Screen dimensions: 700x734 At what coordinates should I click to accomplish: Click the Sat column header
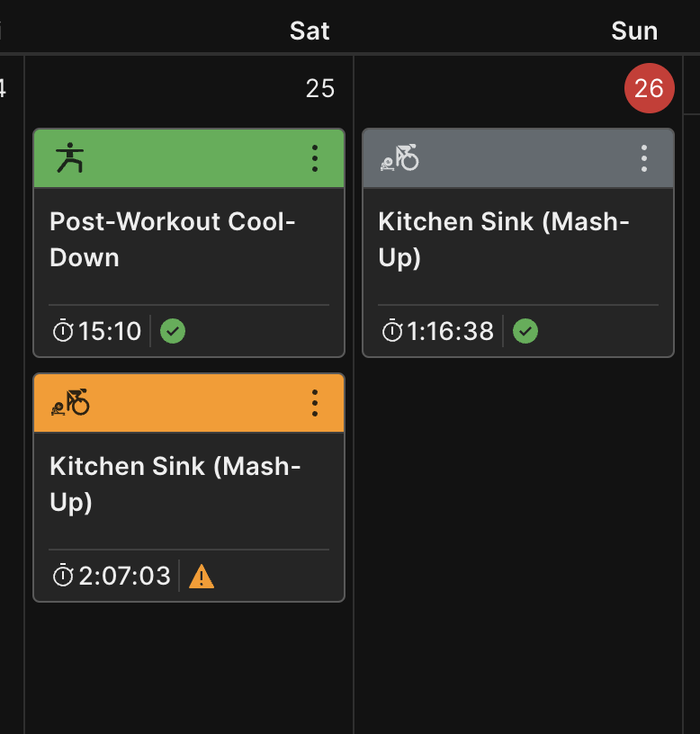(310, 31)
